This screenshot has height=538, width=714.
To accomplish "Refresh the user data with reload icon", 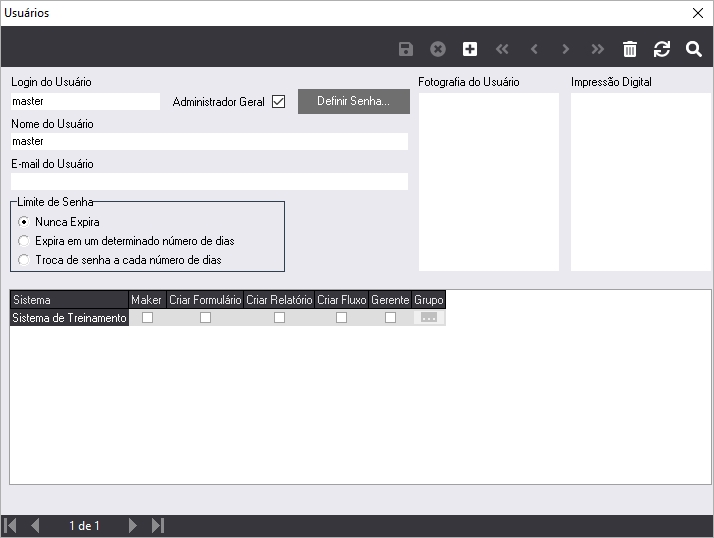I will (662, 49).
